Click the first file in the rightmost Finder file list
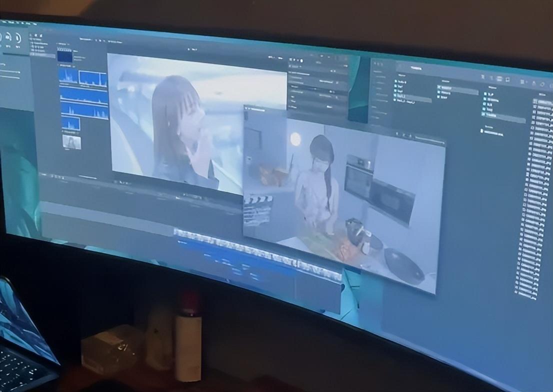Viewport: 553px width, 392px height. (542, 102)
